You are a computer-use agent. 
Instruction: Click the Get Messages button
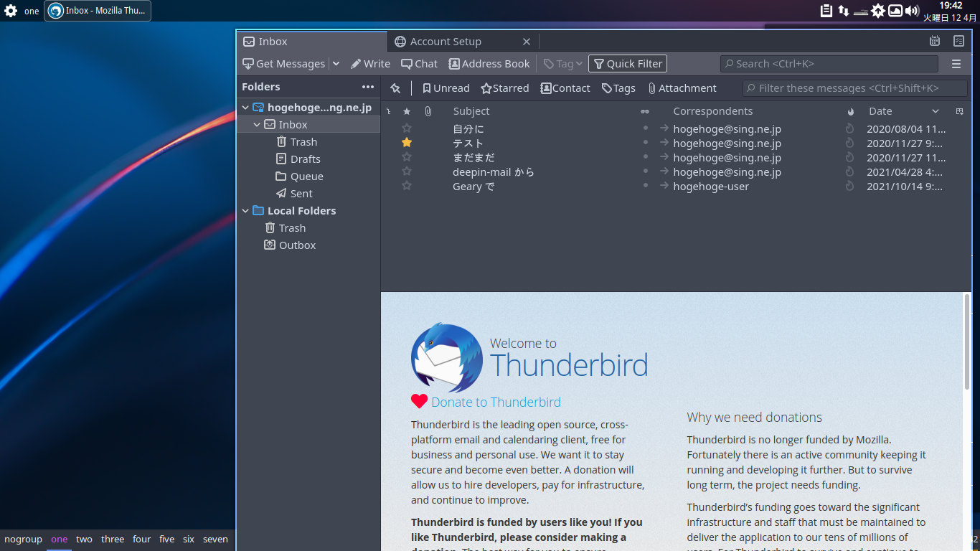coord(284,64)
